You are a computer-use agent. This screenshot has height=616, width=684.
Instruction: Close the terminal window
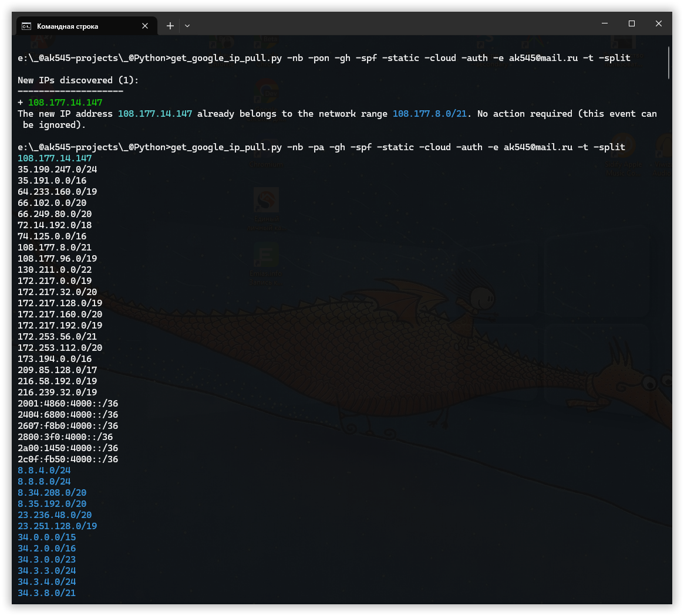[x=659, y=23]
